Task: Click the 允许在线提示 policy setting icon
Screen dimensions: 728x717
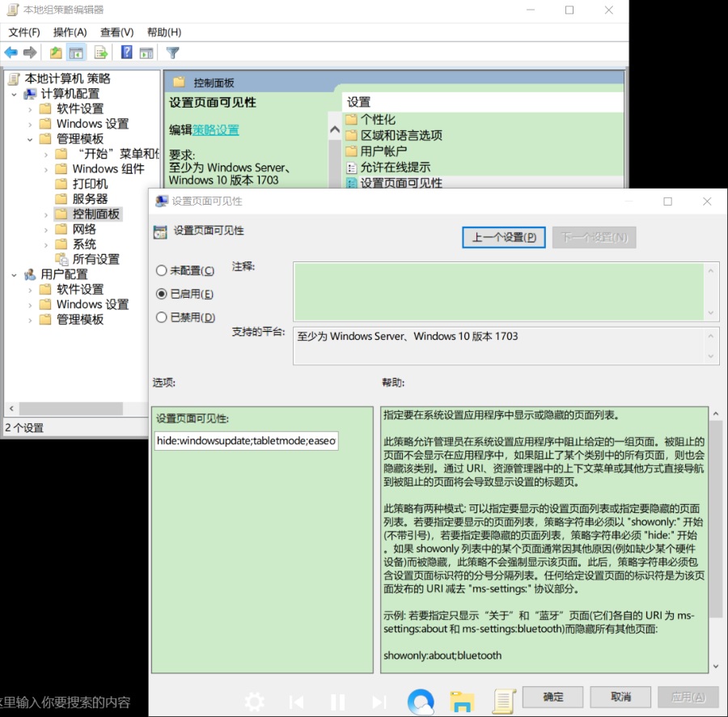Action: pos(352,168)
